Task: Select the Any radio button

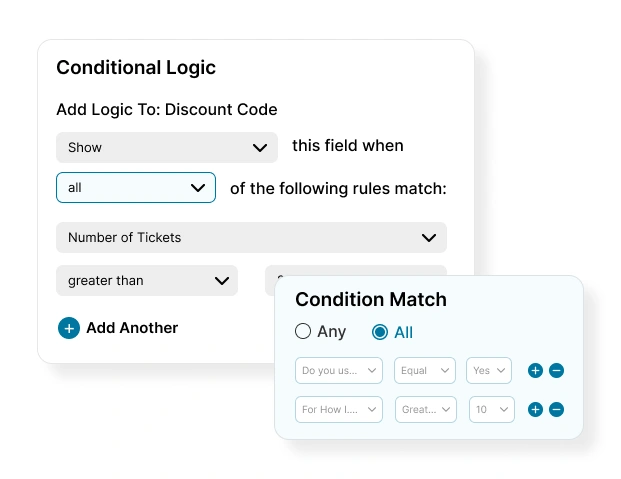Action: pyautogui.click(x=303, y=332)
